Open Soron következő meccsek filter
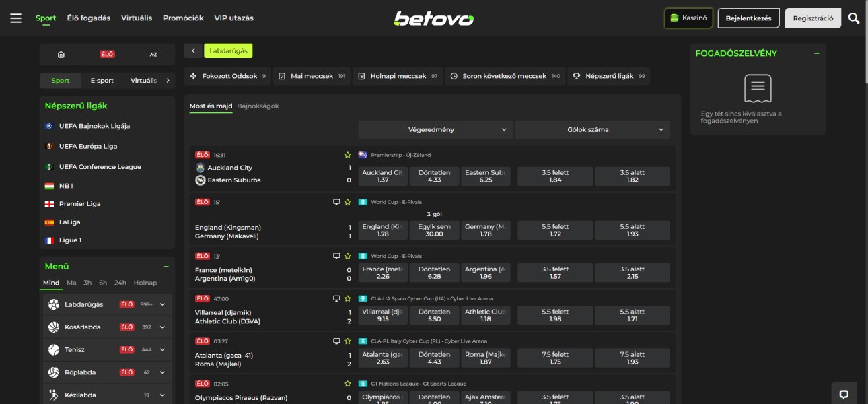868x404 pixels. [505, 76]
